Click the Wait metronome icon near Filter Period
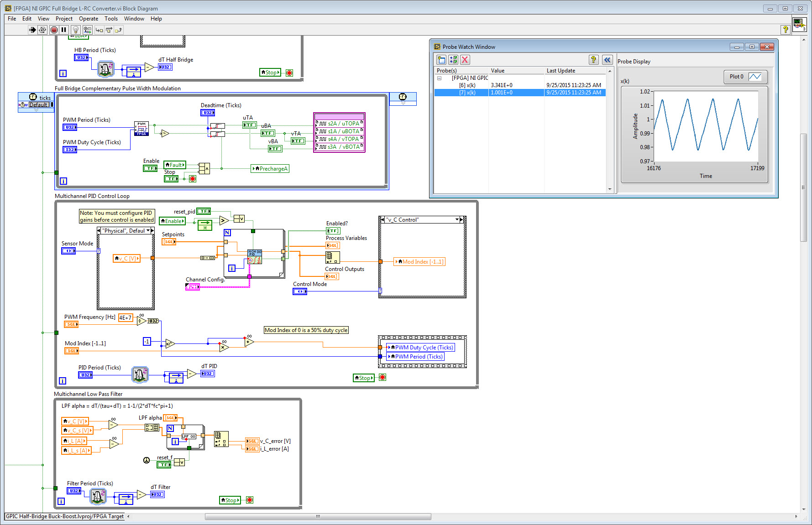The width and height of the screenshot is (812, 525). (98, 496)
